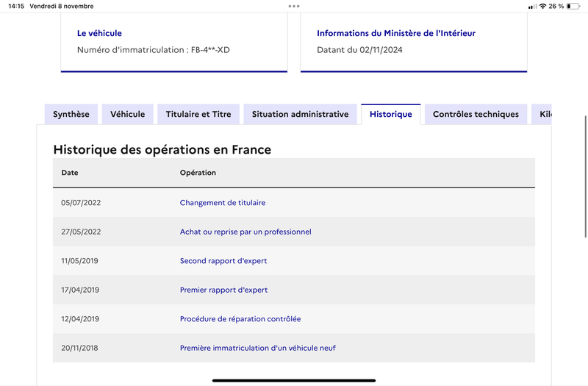
Task: Select the date 27/05/2022
Action: click(x=81, y=232)
